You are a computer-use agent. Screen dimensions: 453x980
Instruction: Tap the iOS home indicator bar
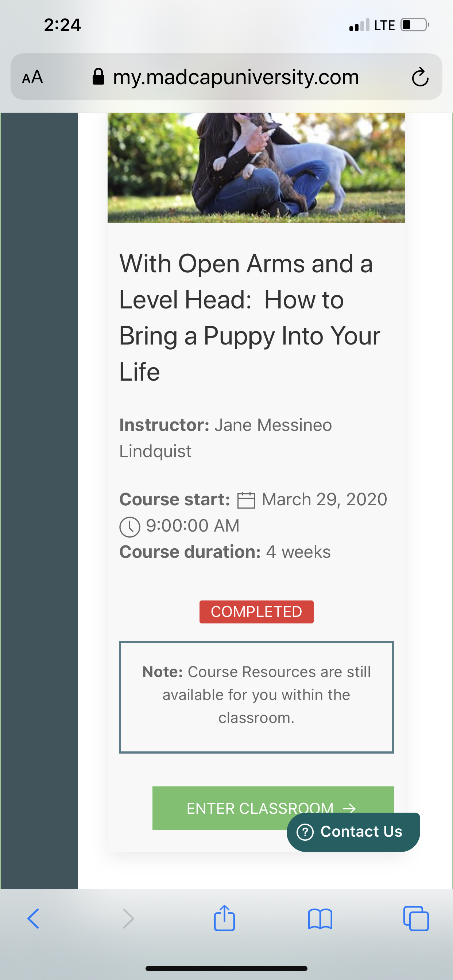click(226, 968)
